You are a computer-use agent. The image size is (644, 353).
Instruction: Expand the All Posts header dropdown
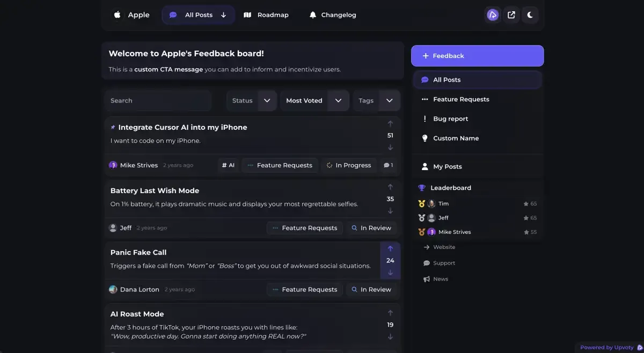click(x=224, y=15)
